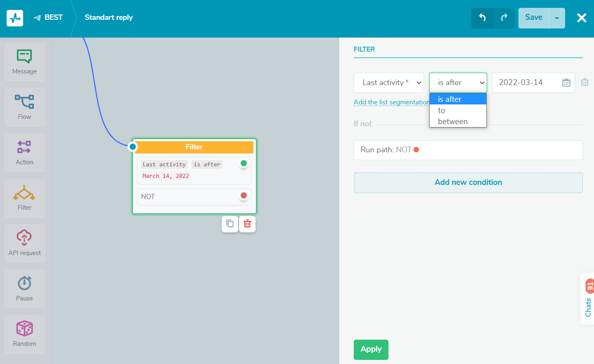Open the Last activity dropdown

[x=388, y=83]
